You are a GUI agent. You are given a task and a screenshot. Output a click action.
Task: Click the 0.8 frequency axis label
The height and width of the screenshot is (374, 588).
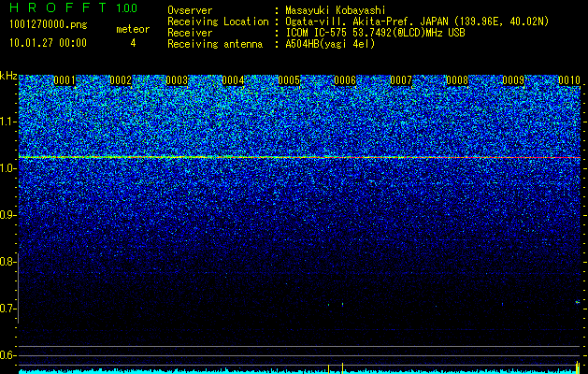point(7,262)
